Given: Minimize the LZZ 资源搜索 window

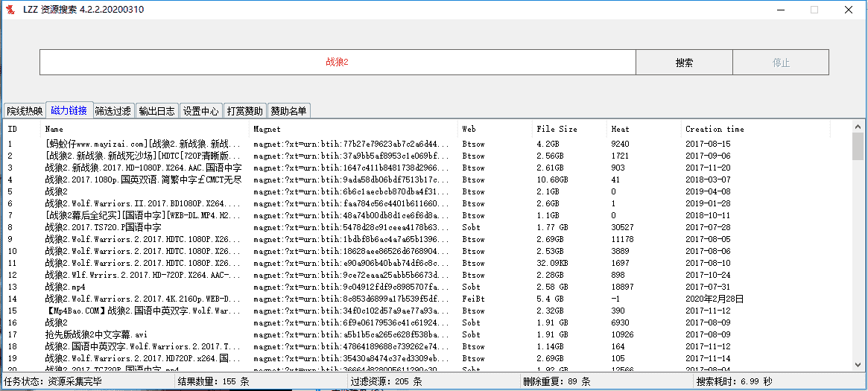Looking at the screenshot, I should (781, 10).
